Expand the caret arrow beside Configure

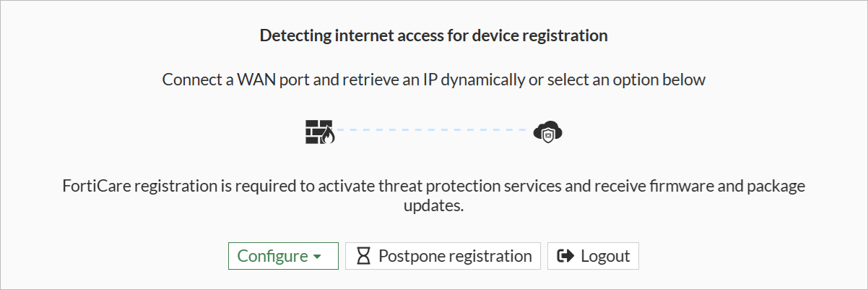(x=317, y=257)
